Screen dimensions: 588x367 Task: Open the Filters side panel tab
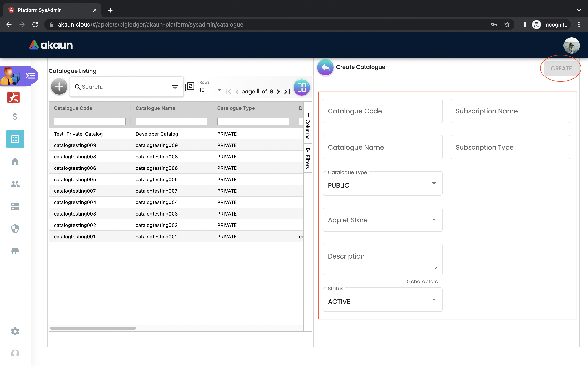[308, 158]
